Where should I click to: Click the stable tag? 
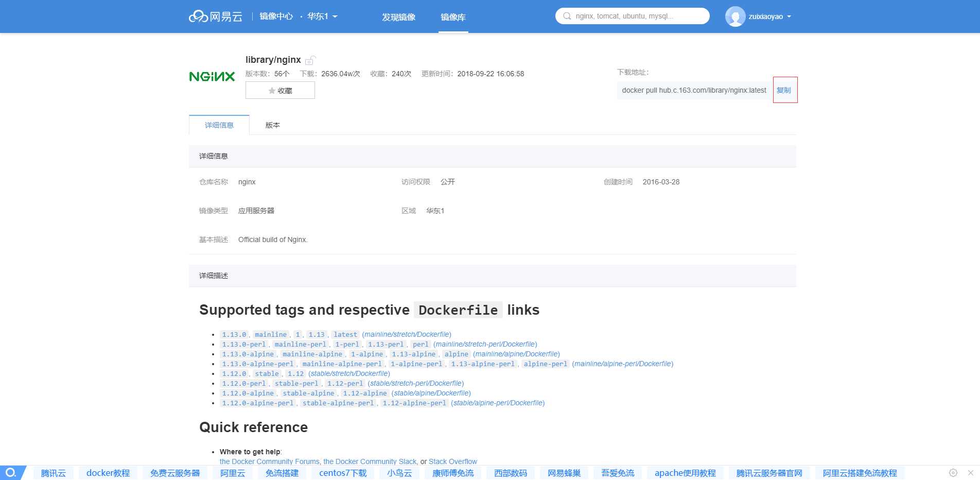tap(267, 374)
